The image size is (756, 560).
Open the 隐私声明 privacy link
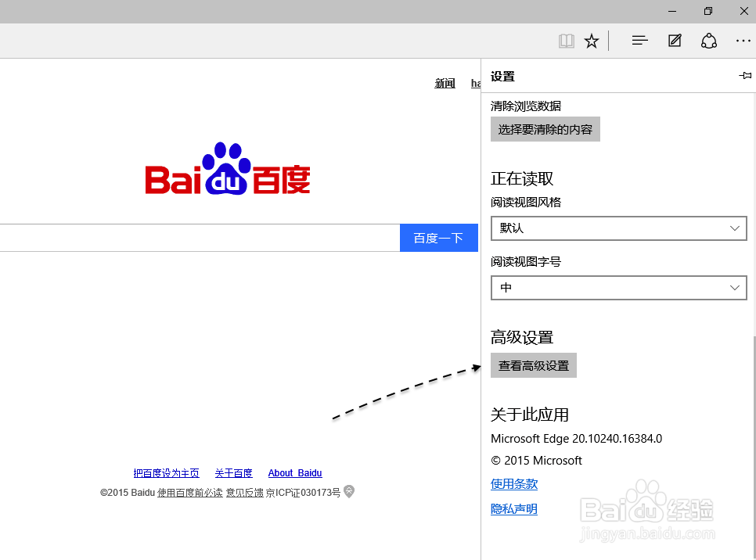[x=514, y=509]
